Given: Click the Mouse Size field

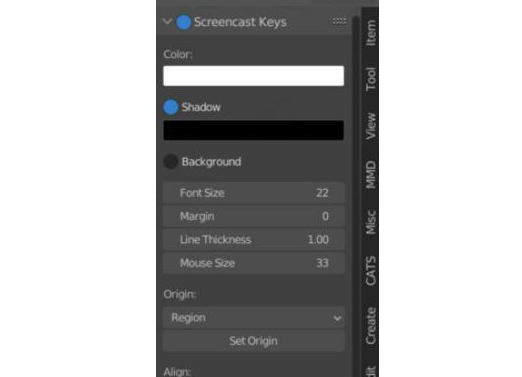Looking at the screenshot, I should pyautogui.click(x=254, y=263).
